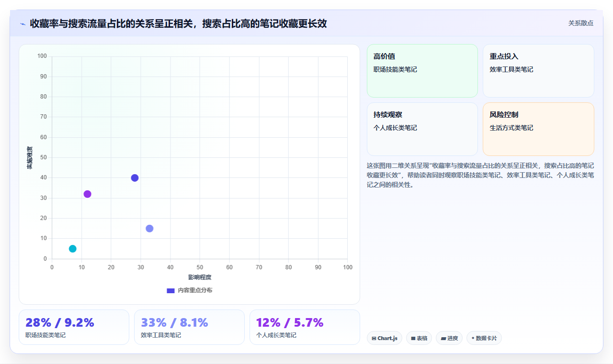Click the 关系散点 label in header

point(581,23)
